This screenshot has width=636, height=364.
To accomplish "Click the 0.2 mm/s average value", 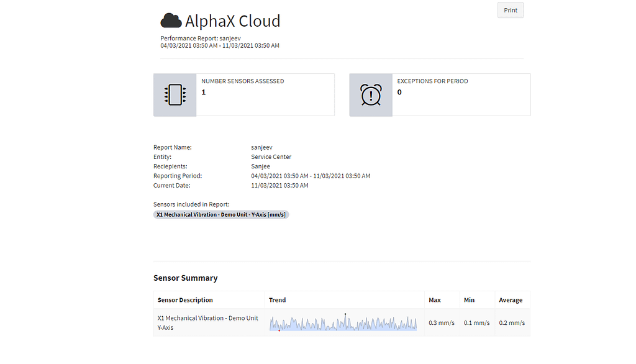I will [512, 323].
